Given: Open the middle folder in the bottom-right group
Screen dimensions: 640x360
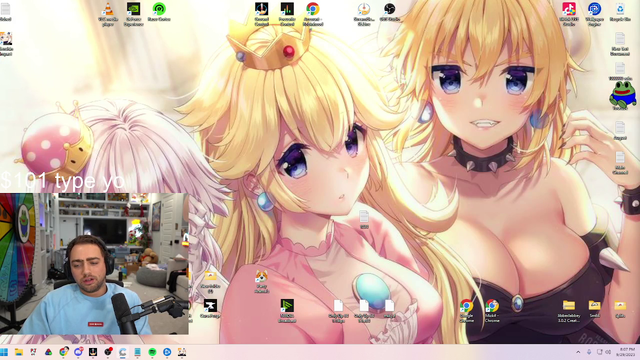Looking at the screenshot, I should tap(594, 308).
